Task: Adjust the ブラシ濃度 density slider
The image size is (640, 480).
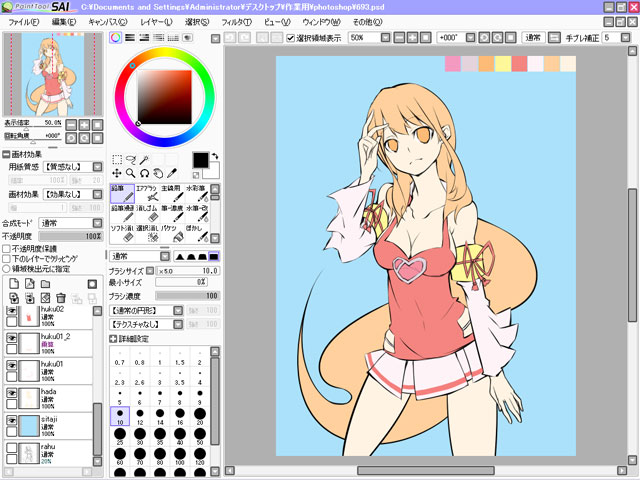Action: [x=188, y=296]
